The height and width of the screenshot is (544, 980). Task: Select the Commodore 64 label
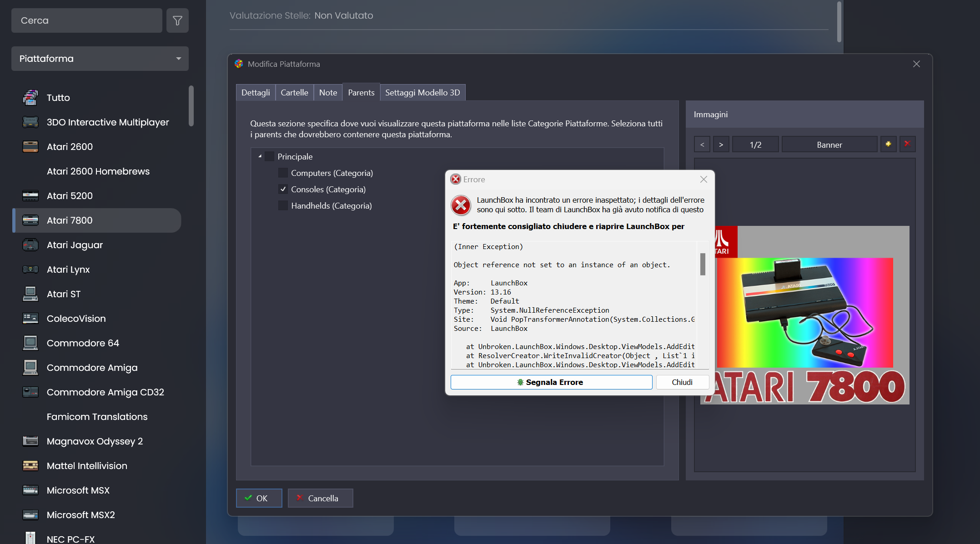pyautogui.click(x=83, y=343)
